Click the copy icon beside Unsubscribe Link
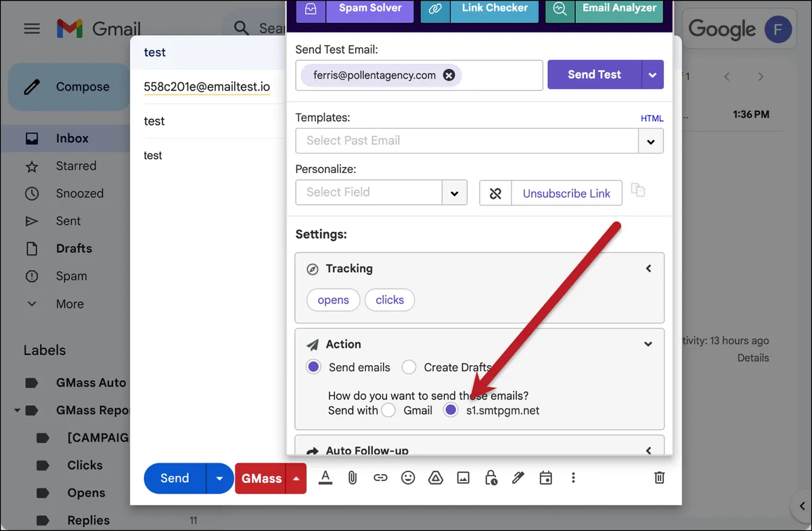Viewport: 812px width, 531px height. click(638, 190)
